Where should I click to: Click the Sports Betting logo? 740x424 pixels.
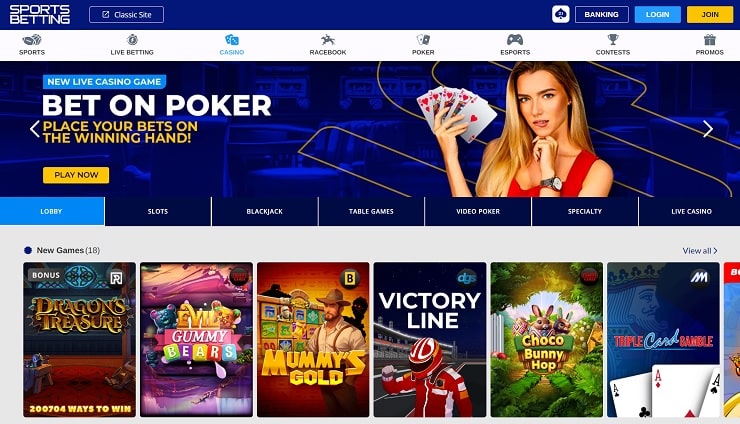[40, 15]
